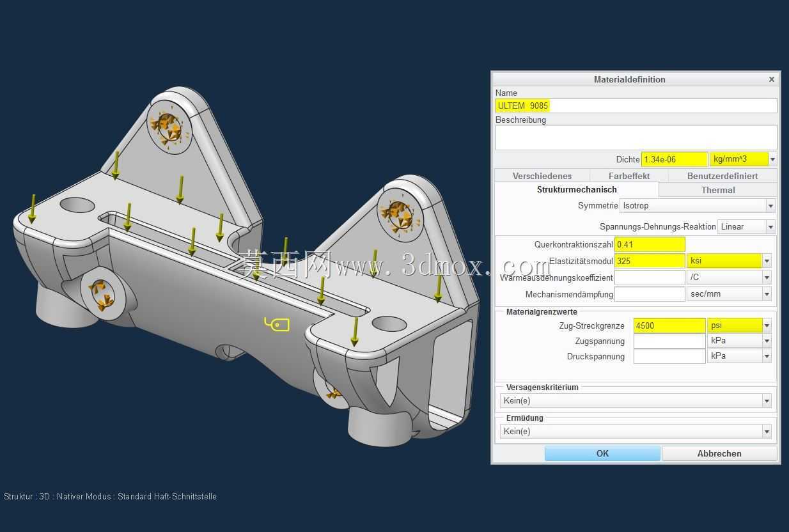Open the Versagenskriterium dropdown

636,401
